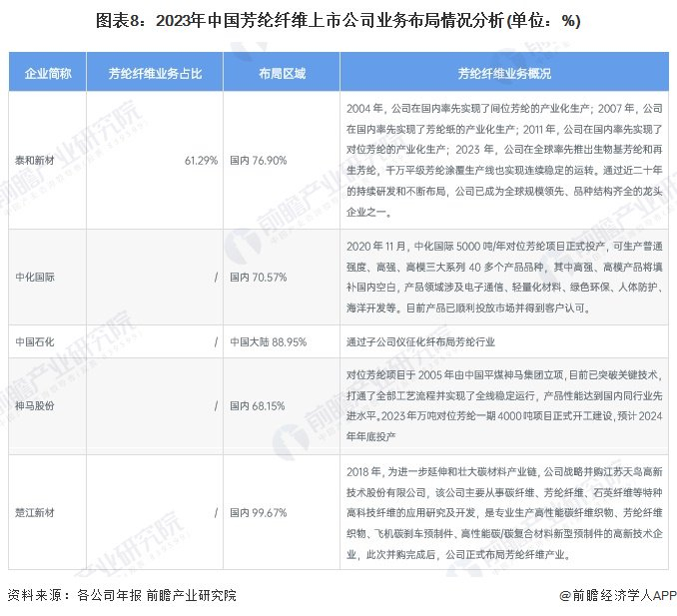Click the description line starting '2020 年 11 月，中化国际'
This screenshot has width=677, height=616.
click(504, 246)
